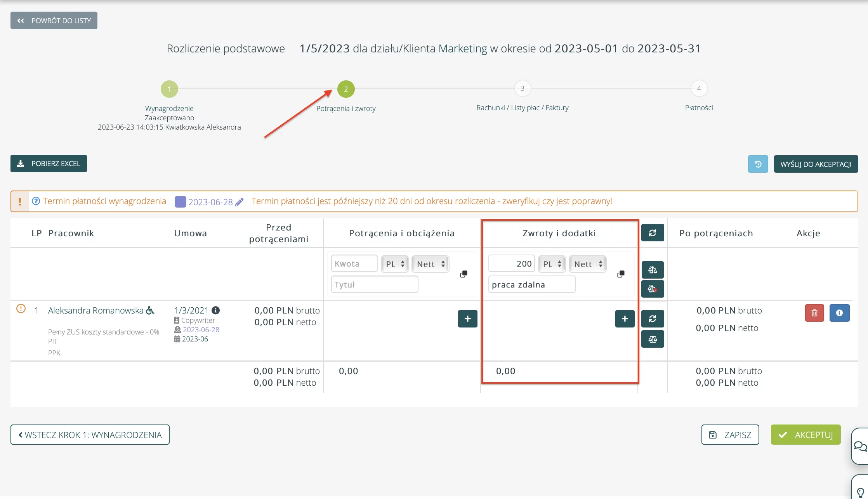Click the title field containing praca zdalna
Screen dimensions: 868x499
click(x=532, y=284)
